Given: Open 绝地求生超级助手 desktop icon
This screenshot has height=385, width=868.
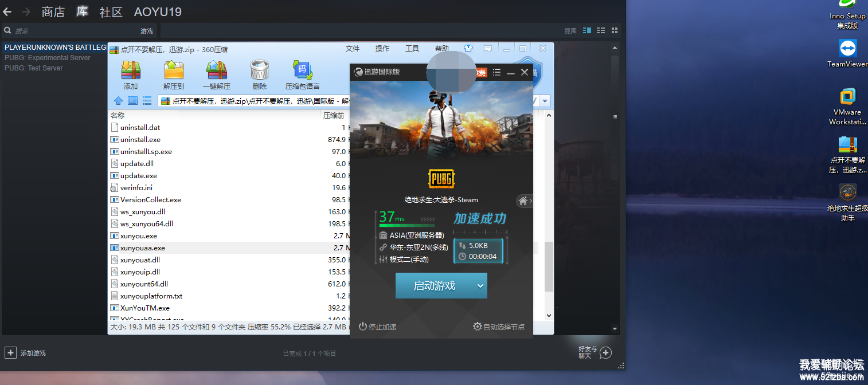Looking at the screenshot, I should [847, 202].
